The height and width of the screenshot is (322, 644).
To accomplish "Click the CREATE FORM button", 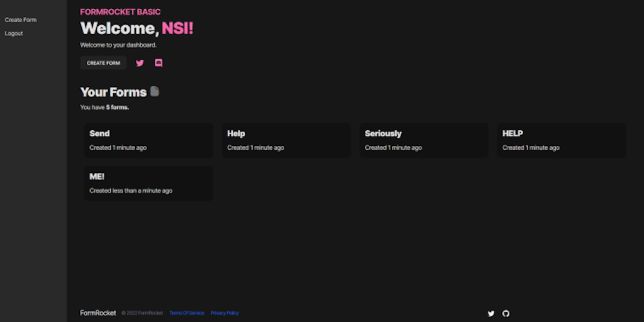I will [104, 63].
